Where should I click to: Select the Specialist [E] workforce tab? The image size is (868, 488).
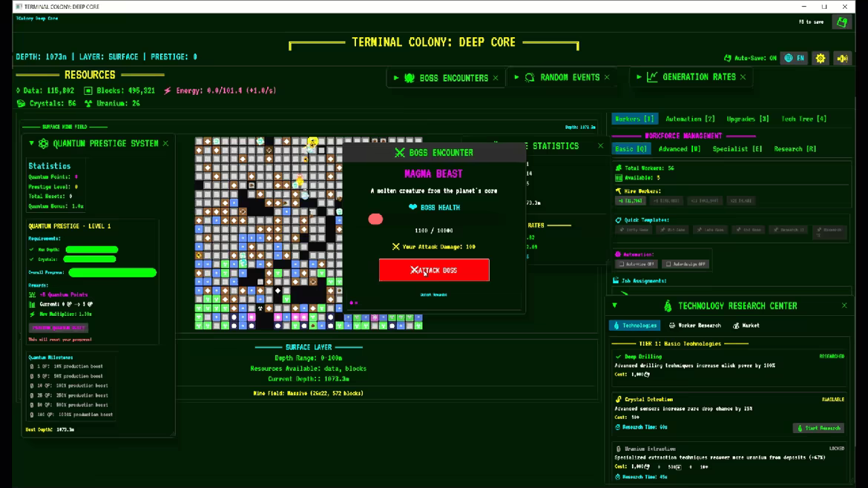click(737, 149)
